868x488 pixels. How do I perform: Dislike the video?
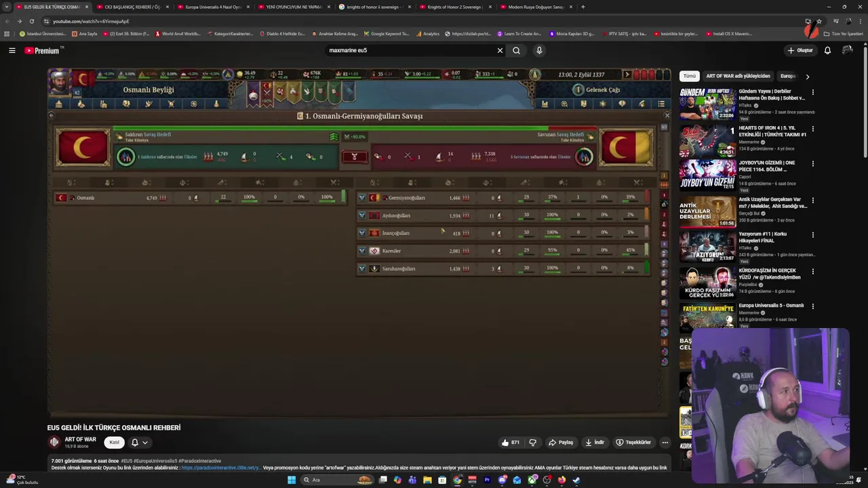(532, 443)
